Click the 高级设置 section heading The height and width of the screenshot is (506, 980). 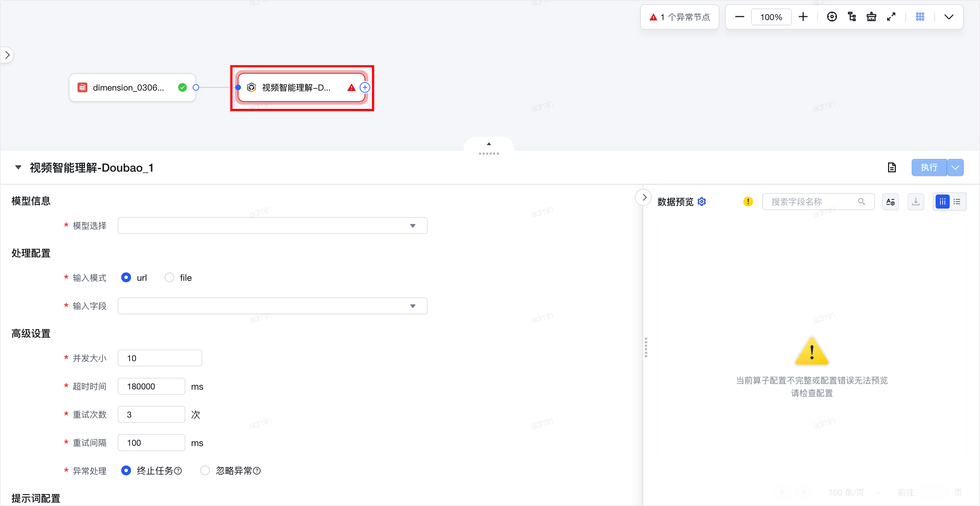(x=31, y=334)
